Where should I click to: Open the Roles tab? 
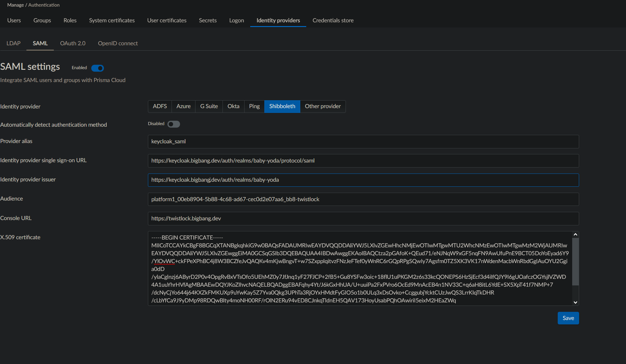coord(70,20)
